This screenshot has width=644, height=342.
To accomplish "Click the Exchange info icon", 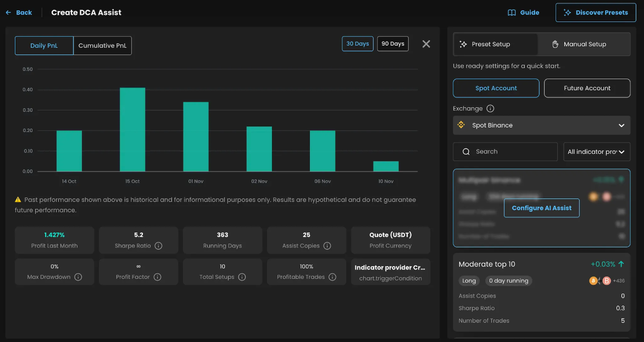I will pos(490,108).
